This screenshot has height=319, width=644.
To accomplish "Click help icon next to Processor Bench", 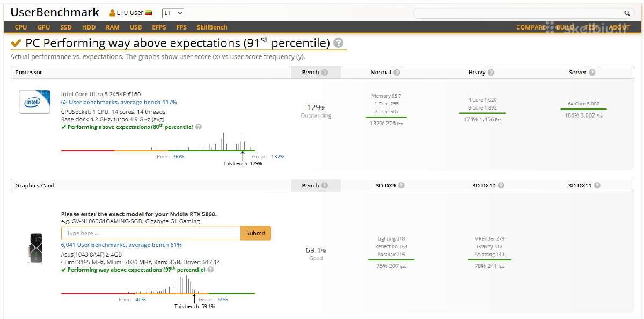I will (x=324, y=73).
